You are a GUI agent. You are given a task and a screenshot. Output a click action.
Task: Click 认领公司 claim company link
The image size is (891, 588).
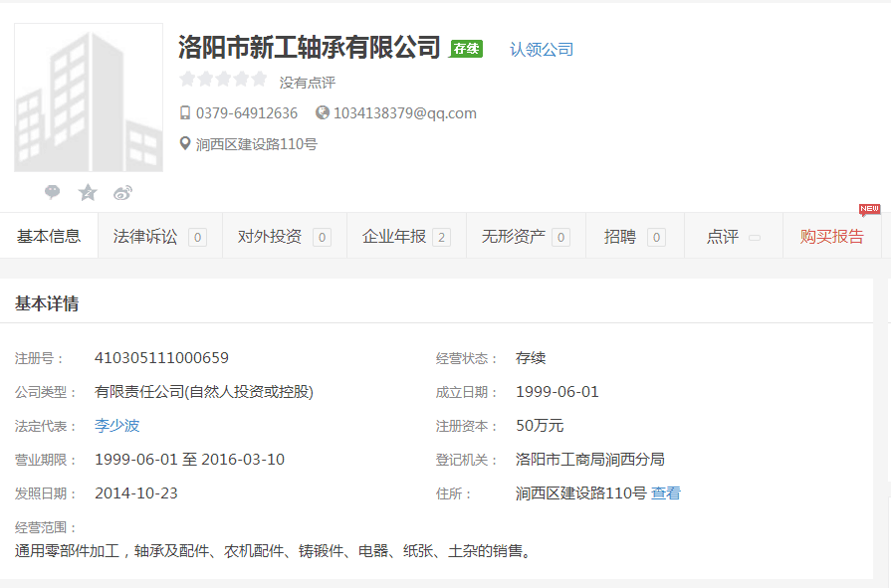(542, 49)
